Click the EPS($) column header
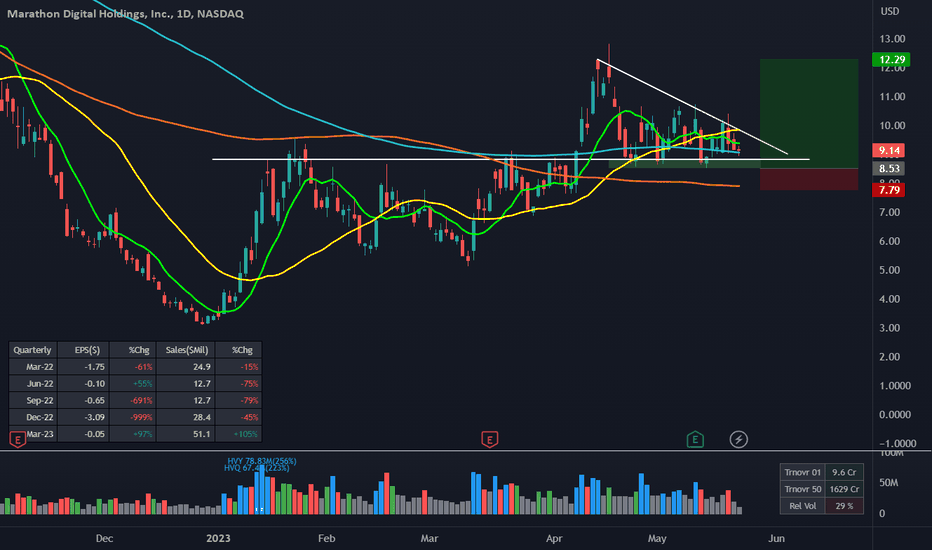 (87, 350)
